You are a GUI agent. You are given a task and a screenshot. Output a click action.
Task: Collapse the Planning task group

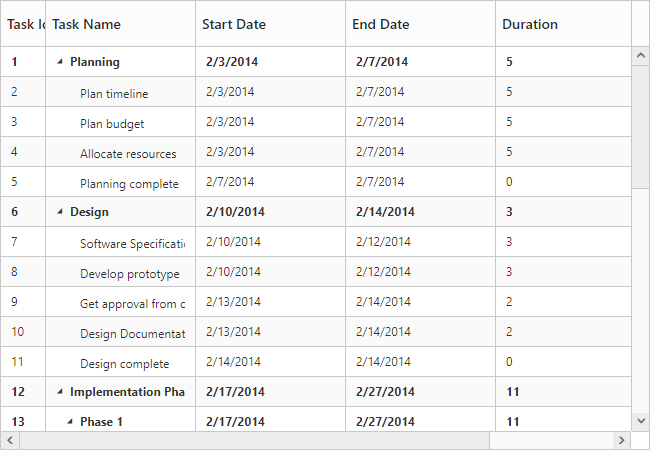point(60,62)
